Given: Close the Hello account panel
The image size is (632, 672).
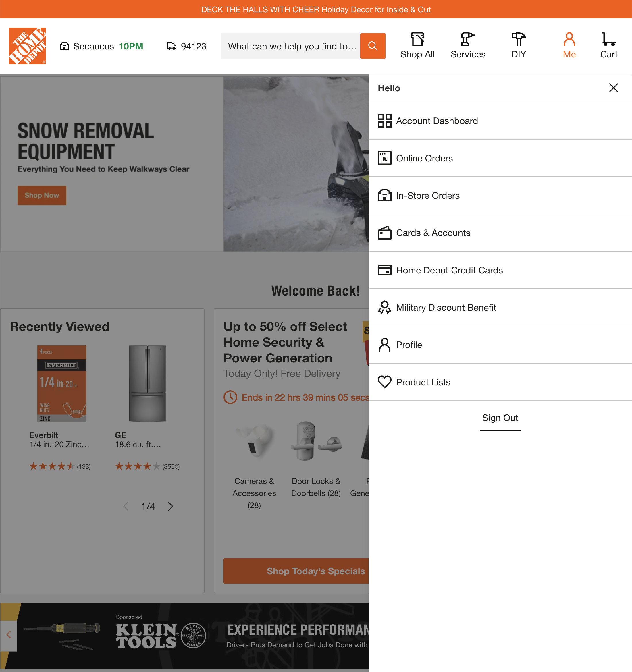Looking at the screenshot, I should point(613,88).
